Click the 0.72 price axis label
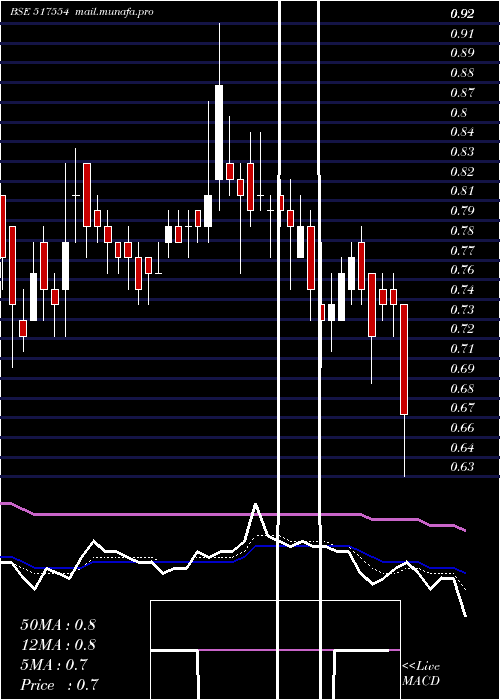The image size is (500, 700). (462, 329)
